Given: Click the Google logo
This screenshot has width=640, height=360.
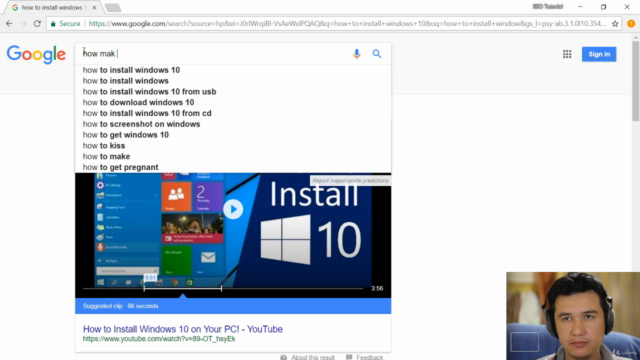Looking at the screenshot, I should [36, 54].
